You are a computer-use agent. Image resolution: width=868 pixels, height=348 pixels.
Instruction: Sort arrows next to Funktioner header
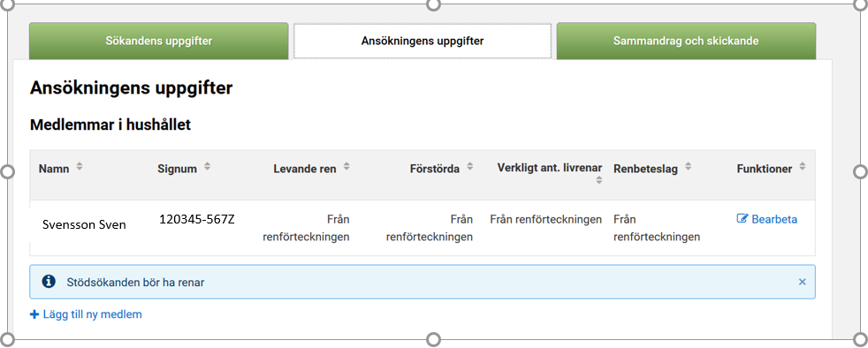click(803, 167)
